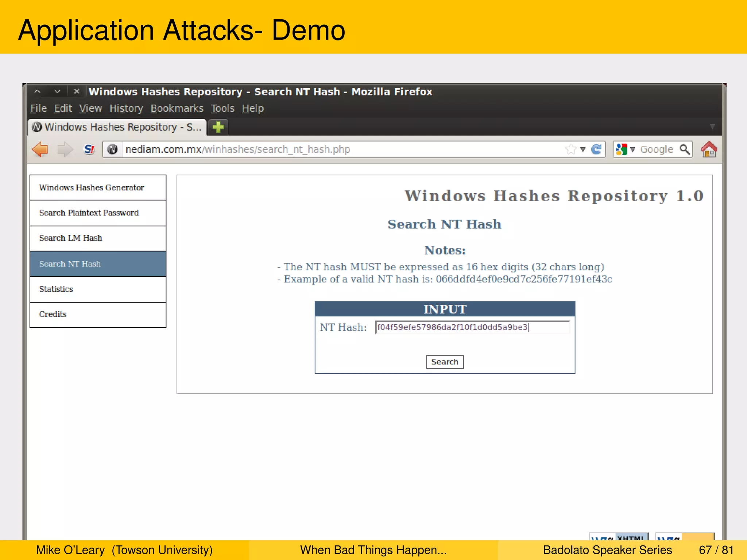Screen dimensions: 747x560
Task: Close the Firefox window with X
Action: tap(77, 92)
